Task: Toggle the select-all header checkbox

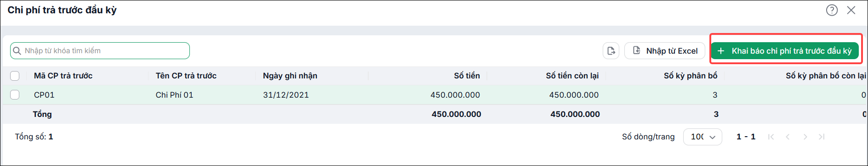Action: [x=15, y=76]
